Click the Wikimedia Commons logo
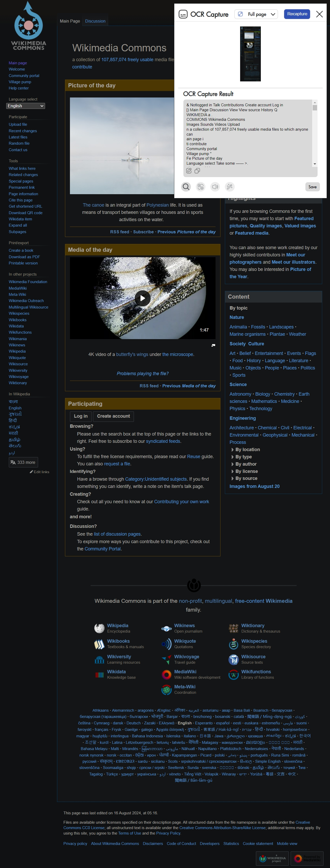This screenshot has height=868, width=330. (x=28, y=26)
